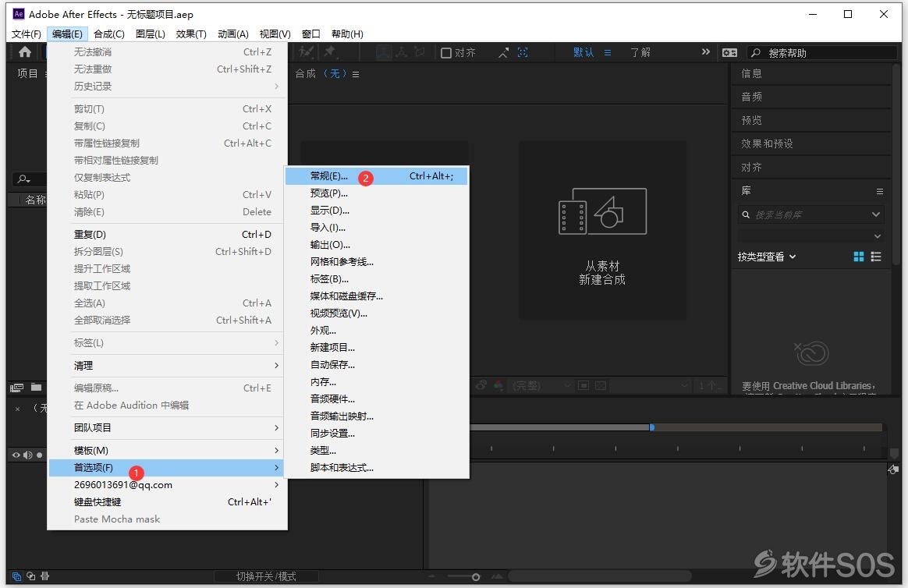Toggle the video eye column icon
This screenshot has width=908, height=588.
tap(16, 455)
